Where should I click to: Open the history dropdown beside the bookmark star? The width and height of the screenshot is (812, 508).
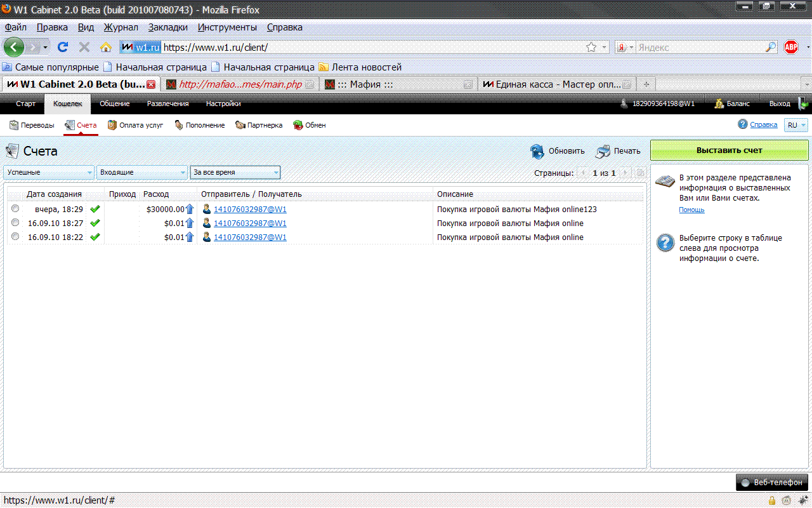coord(605,47)
